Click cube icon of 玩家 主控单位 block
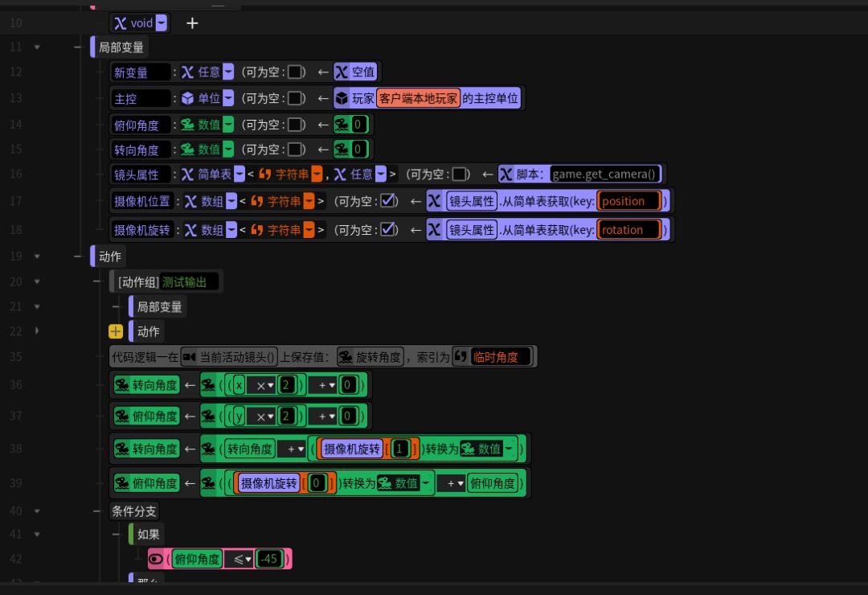 pyautogui.click(x=342, y=98)
